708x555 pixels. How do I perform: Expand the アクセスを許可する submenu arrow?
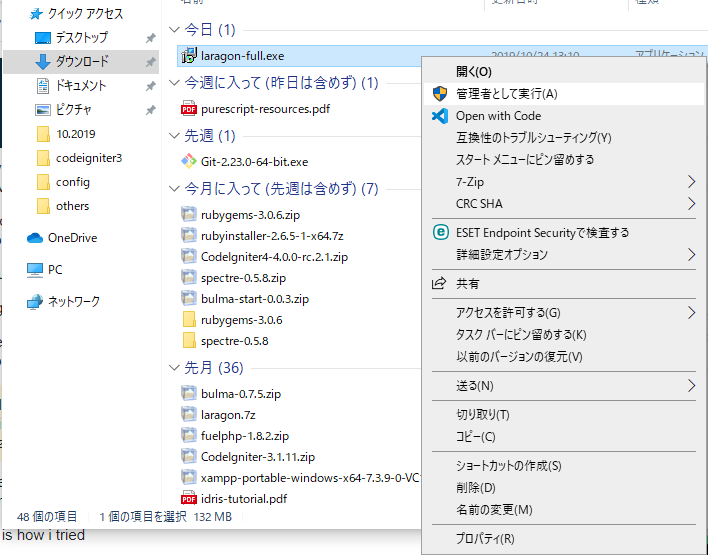pos(691,312)
